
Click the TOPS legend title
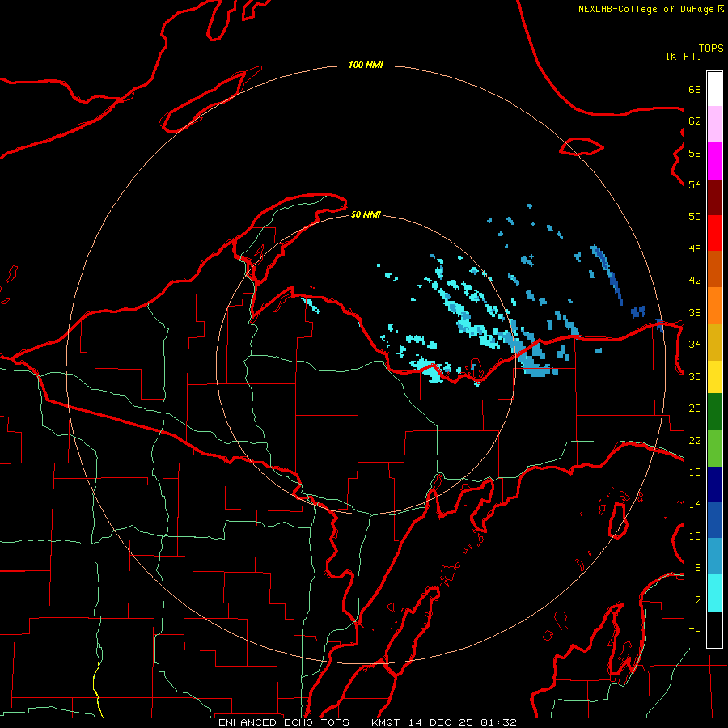click(711, 49)
